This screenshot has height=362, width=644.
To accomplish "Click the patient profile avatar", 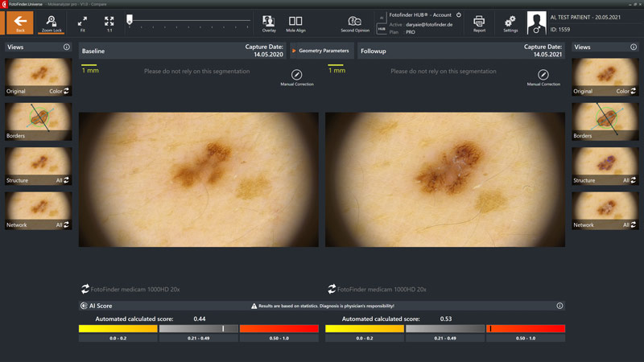I will [x=536, y=23].
